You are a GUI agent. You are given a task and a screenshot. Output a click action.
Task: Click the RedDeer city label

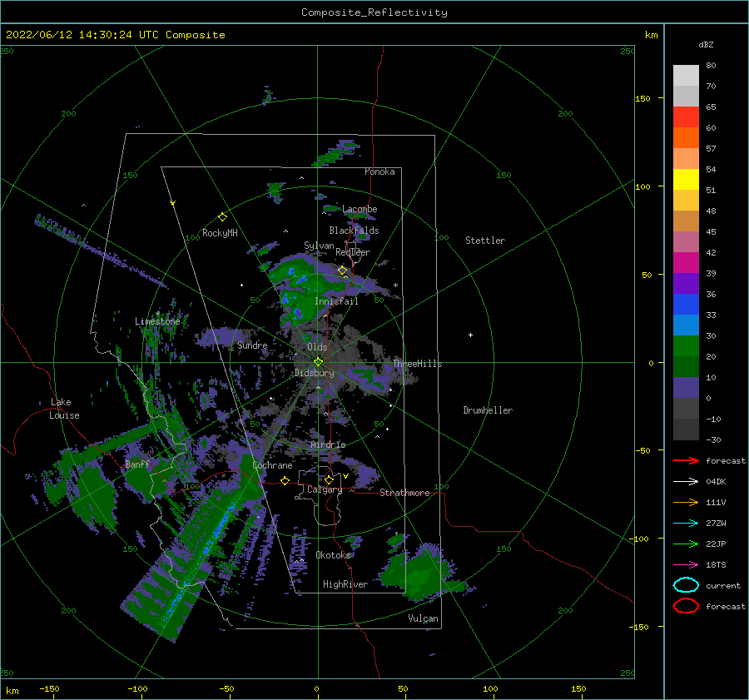pyautogui.click(x=353, y=252)
